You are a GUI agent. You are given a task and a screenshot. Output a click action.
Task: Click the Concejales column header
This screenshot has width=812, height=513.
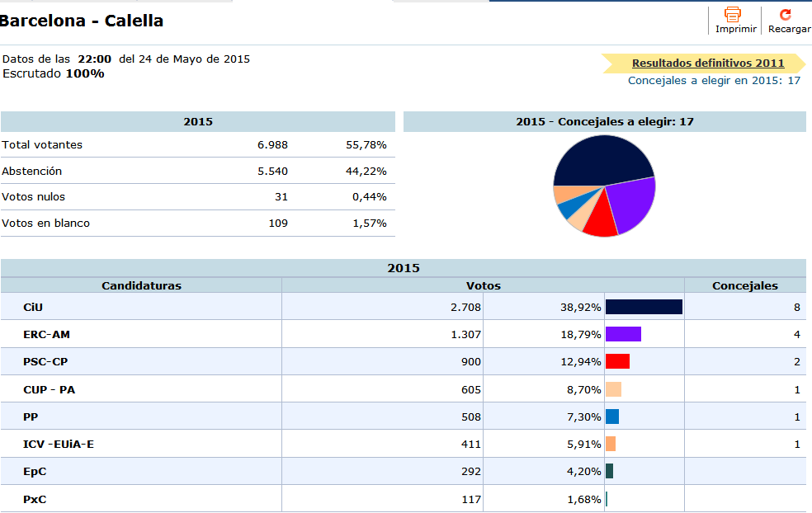(x=745, y=285)
